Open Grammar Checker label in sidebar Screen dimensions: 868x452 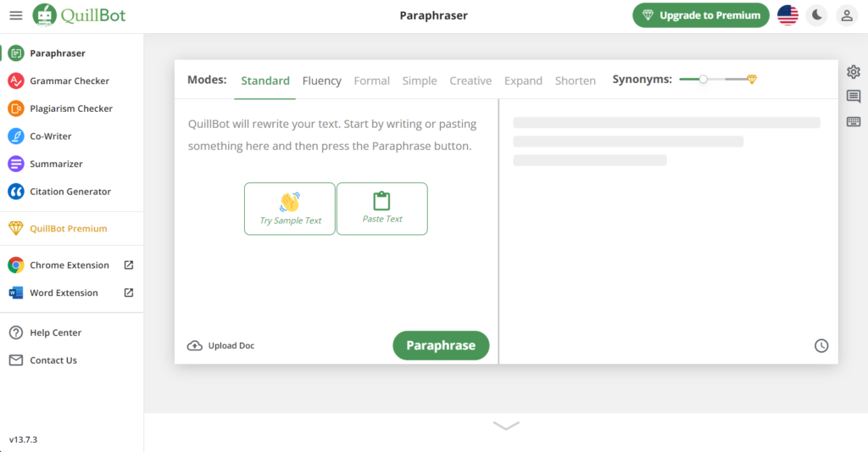[70, 81]
